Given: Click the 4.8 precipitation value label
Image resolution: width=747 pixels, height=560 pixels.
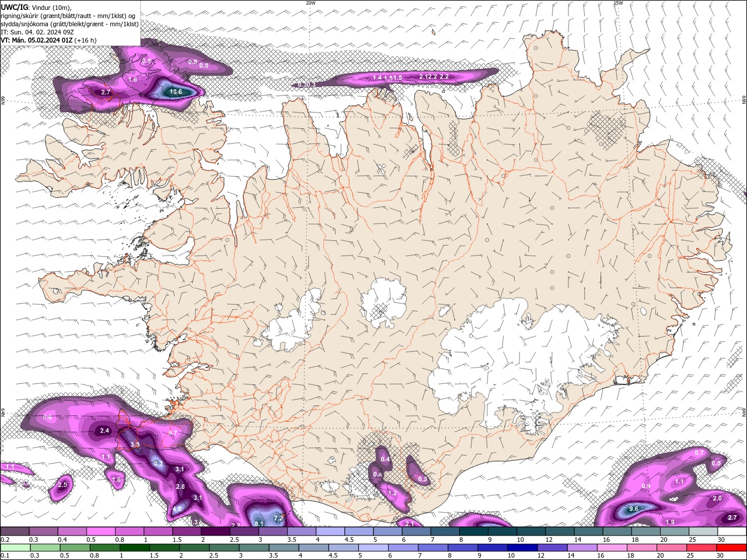Looking at the screenshot, I should (177, 509).
